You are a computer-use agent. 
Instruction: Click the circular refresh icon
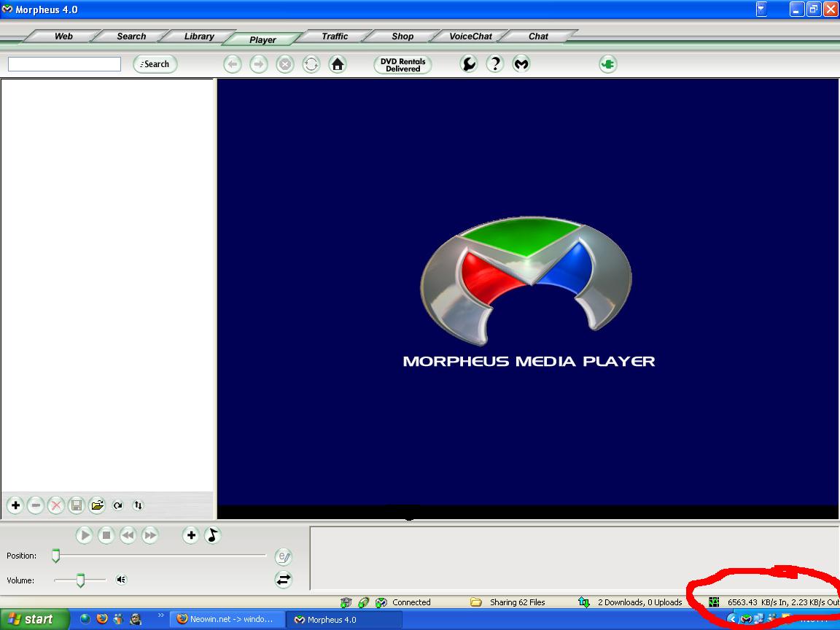(311, 64)
